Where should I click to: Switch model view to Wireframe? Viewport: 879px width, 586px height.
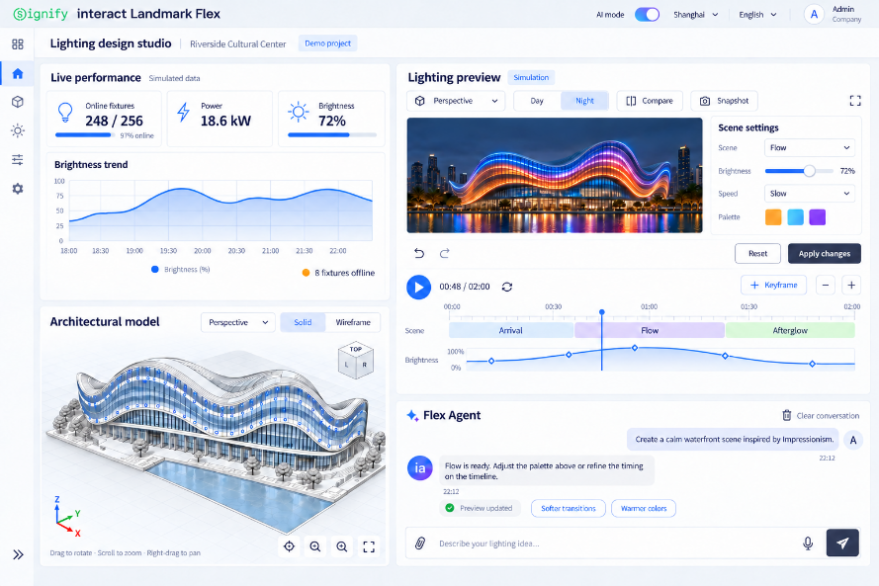pos(353,322)
